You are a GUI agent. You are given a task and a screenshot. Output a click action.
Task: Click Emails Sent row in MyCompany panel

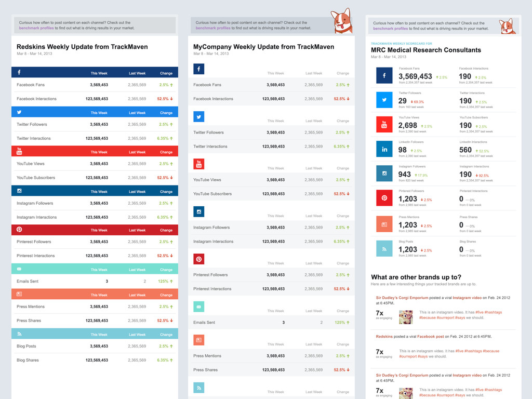[x=271, y=322]
